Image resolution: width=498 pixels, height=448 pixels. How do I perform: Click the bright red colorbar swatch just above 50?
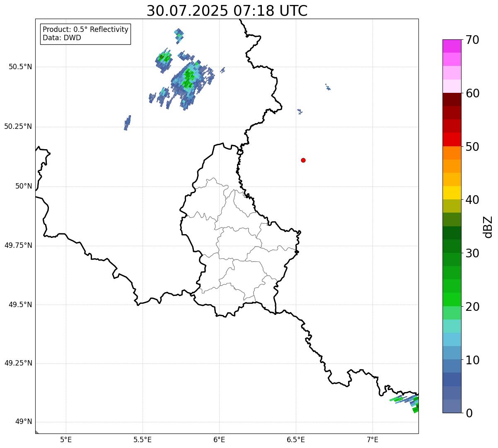click(452, 139)
